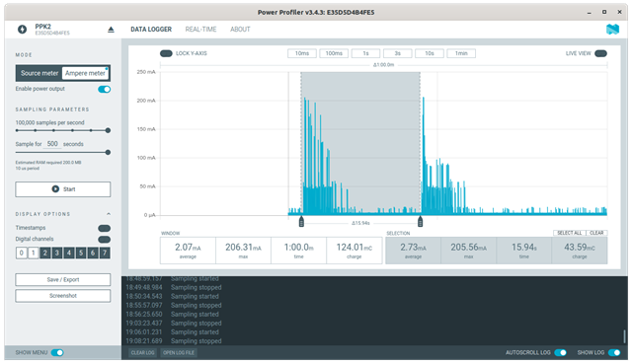
Task: Toggle digital channel 1
Action: 34,253
